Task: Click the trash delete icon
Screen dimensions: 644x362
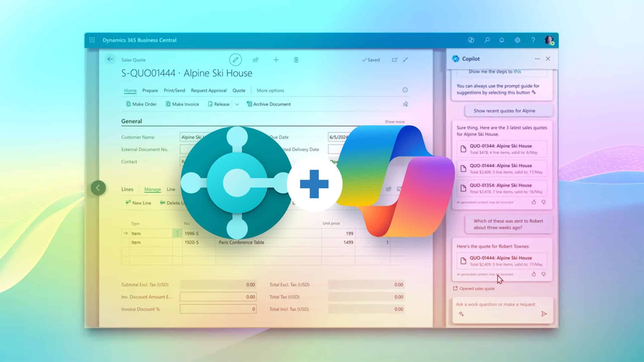Action: [296, 60]
